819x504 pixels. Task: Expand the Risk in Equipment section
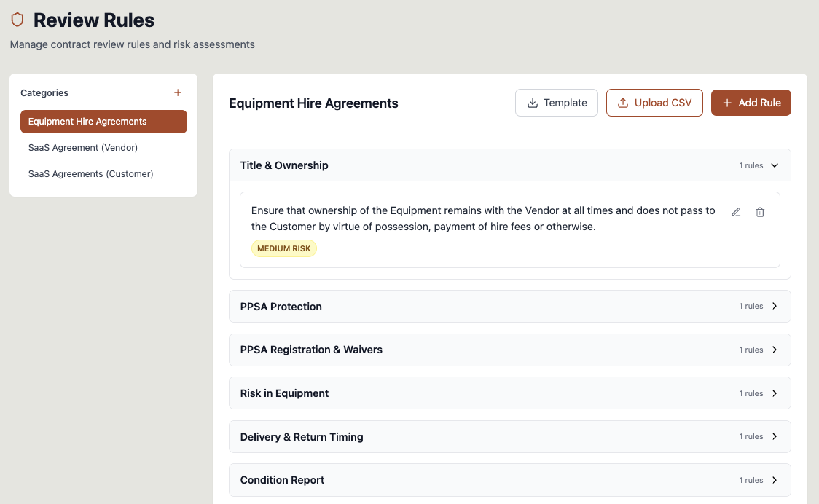[x=775, y=393]
